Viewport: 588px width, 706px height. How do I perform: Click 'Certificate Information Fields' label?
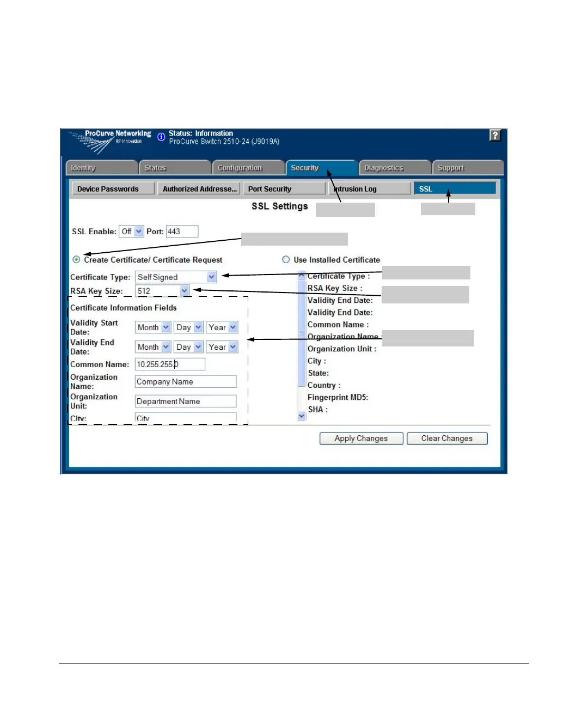click(124, 308)
